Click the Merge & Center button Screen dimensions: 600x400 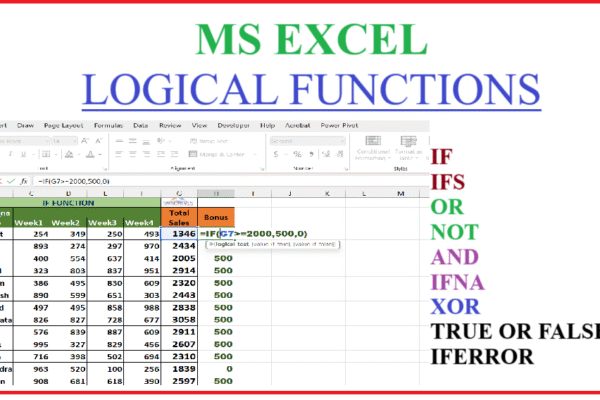(217, 154)
